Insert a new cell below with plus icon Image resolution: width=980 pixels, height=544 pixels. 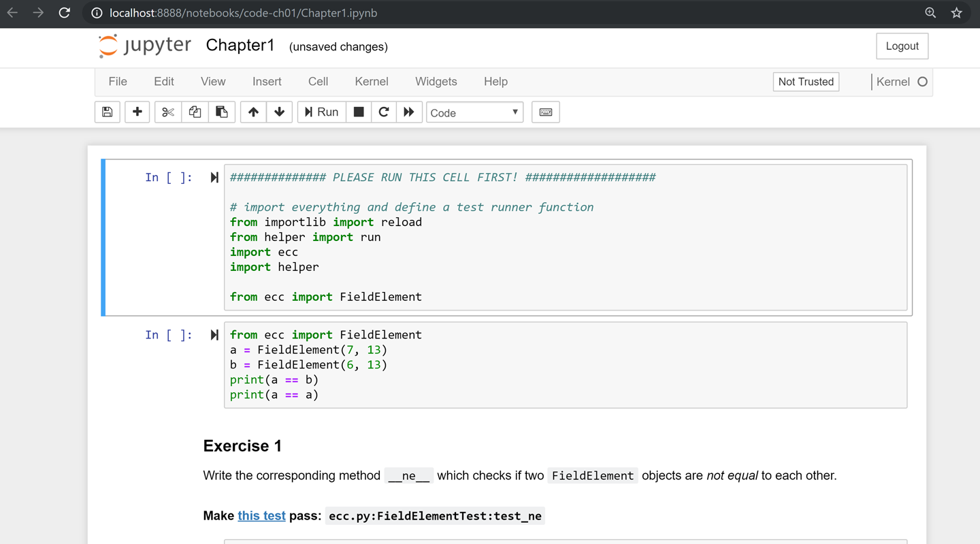137,112
